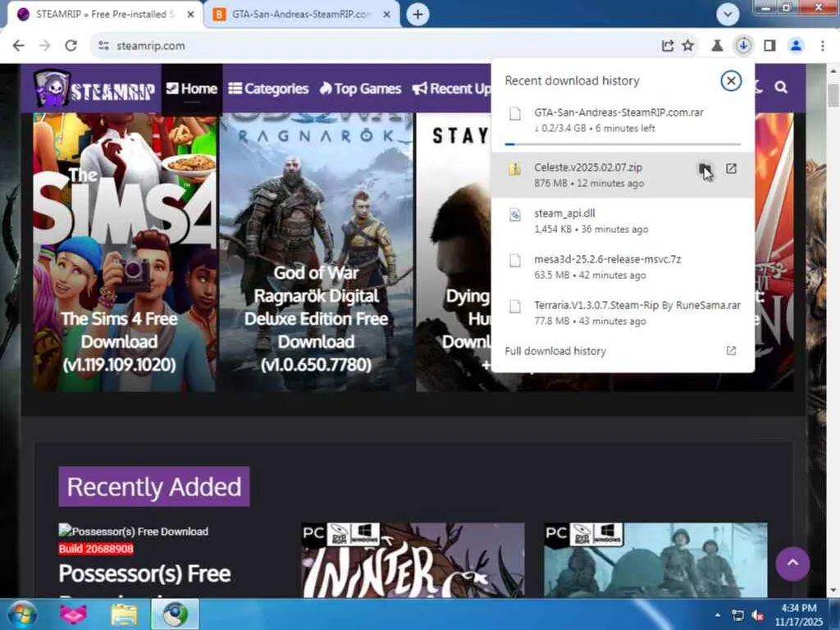Open mesa3d-25.2.6-release-msvc.7z download entry
The height and width of the screenshot is (630, 840).
[x=623, y=267]
